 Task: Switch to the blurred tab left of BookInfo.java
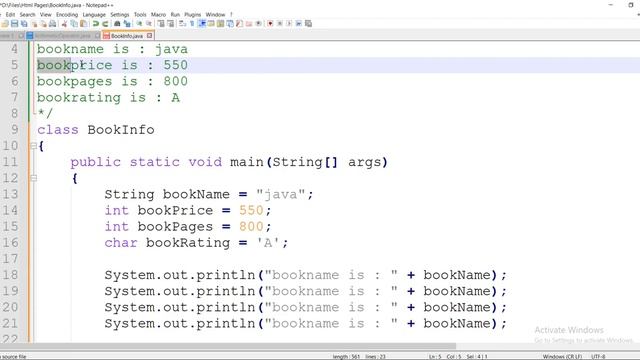pos(62,36)
